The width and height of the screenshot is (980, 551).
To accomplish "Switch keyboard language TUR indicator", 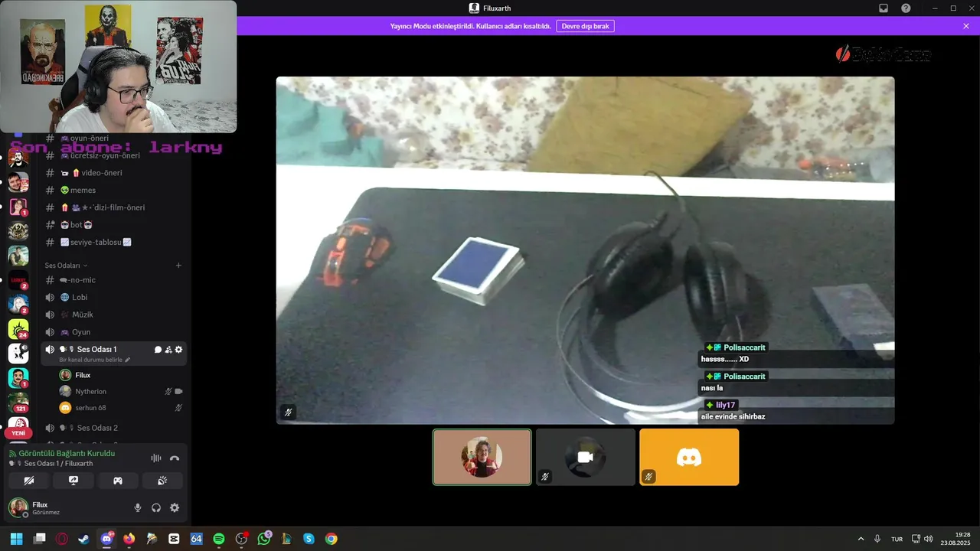I will pos(897,539).
